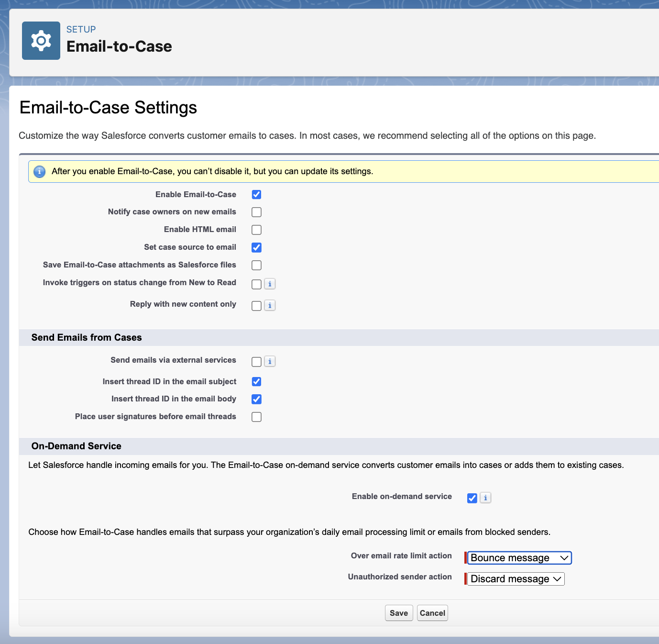
Task: Open Over email rate limit action dropdown
Action: point(519,558)
